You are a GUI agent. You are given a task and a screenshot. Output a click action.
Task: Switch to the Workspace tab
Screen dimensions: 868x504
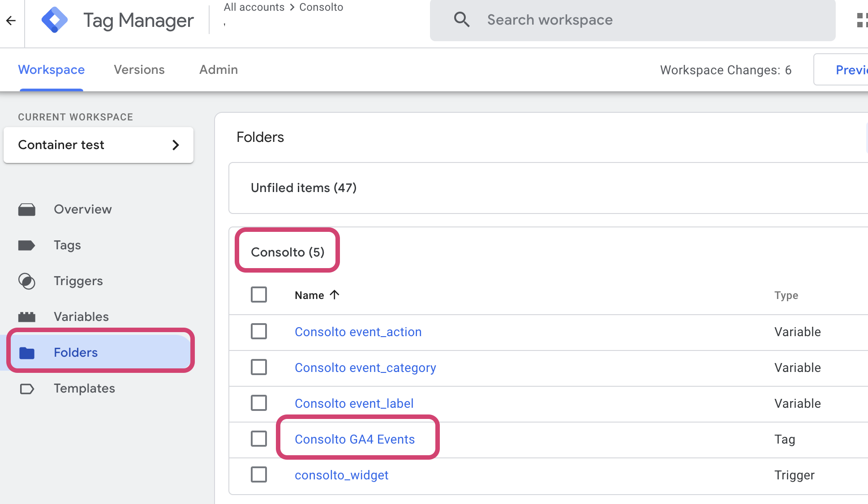[52, 70]
